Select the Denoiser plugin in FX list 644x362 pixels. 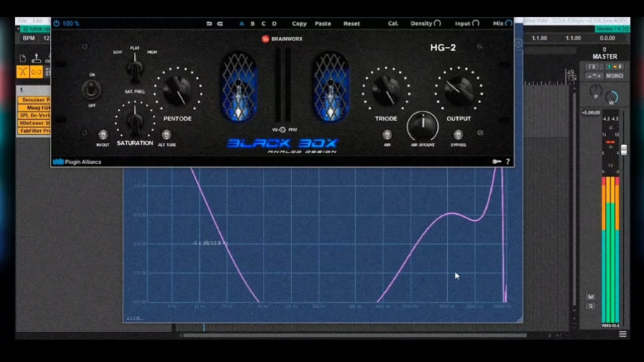35,100
